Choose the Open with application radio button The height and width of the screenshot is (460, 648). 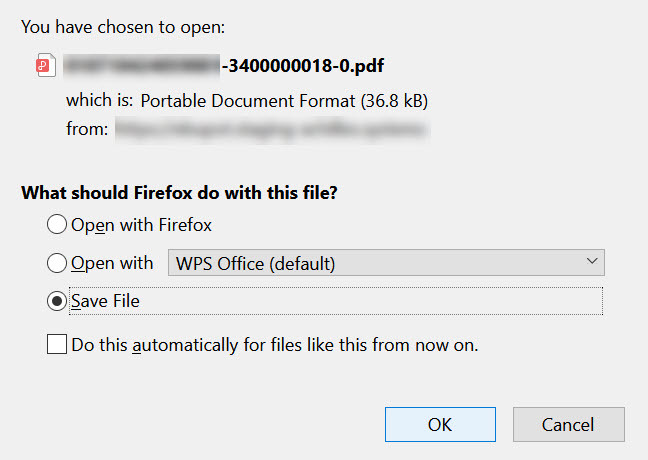(x=57, y=263)
